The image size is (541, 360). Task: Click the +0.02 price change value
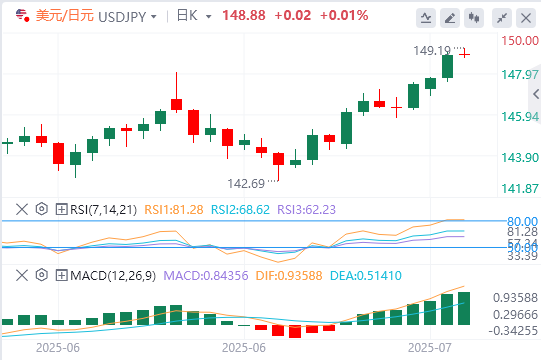[x=293, y=16]
